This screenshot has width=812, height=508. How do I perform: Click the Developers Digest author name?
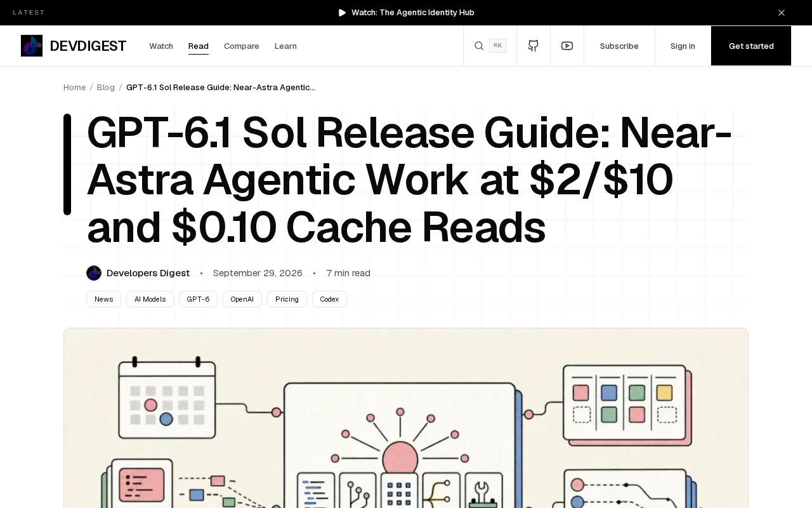pos(148,273)
